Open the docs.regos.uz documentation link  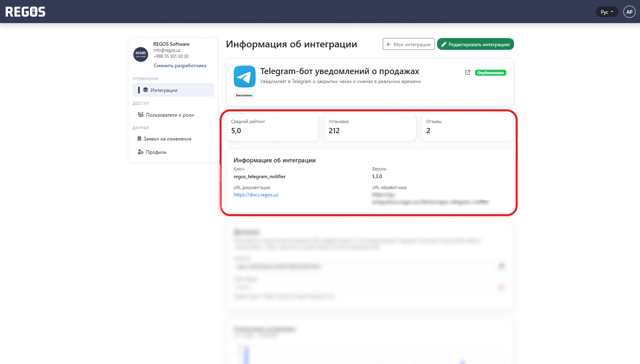tap(256, 195)
